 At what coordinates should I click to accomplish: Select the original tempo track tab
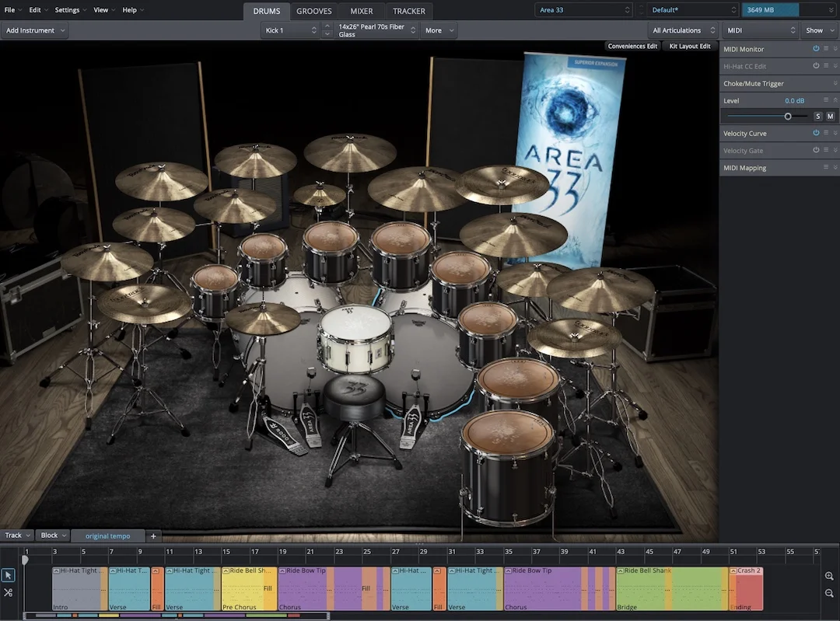pyautogui.click(x=107, y=536)
